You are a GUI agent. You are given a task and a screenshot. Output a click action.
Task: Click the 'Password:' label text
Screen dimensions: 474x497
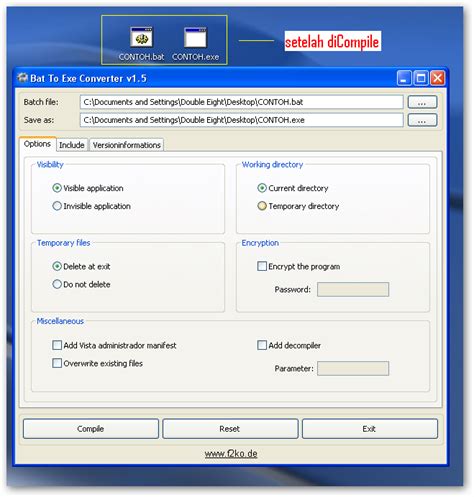click(292, 289)
